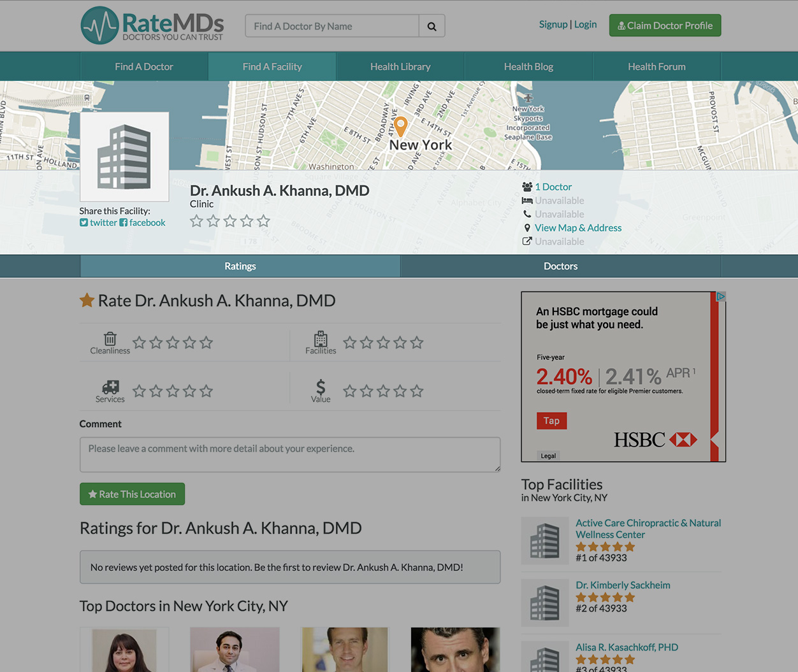Viewport: 798px width, 672px height.
Task: Click the Claim Doctor Profile button
Action: click(665, 25)
